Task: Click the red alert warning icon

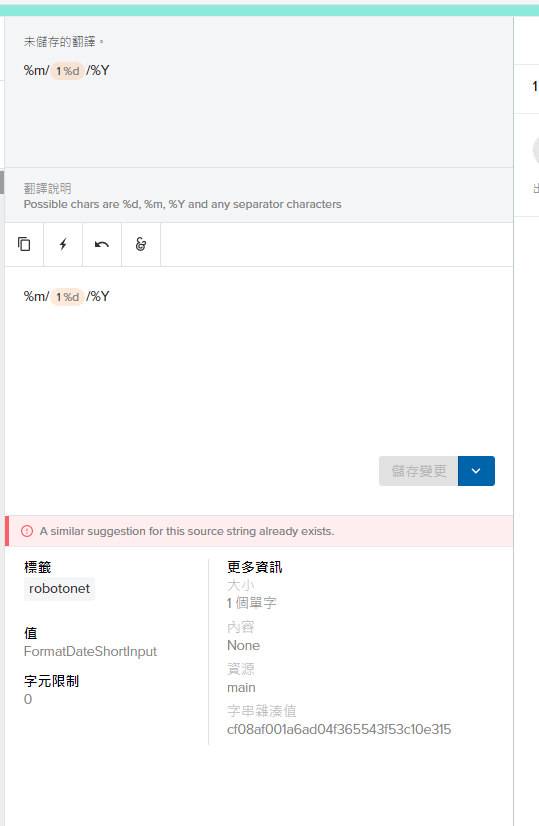Action: pyautogui.click(x=27, y=531)
